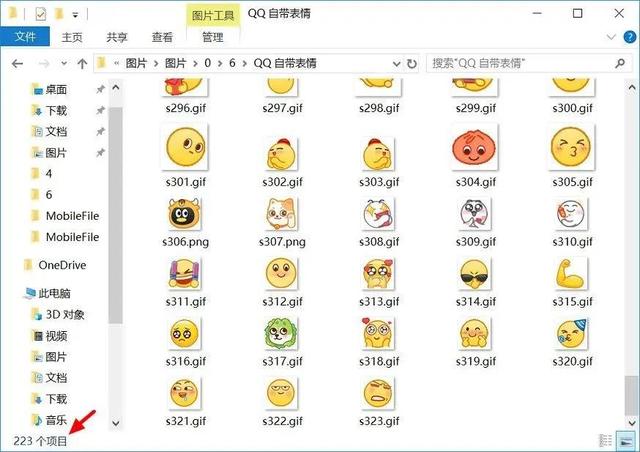Select the s313.gif heart-eyes emoji

[378, 274]
